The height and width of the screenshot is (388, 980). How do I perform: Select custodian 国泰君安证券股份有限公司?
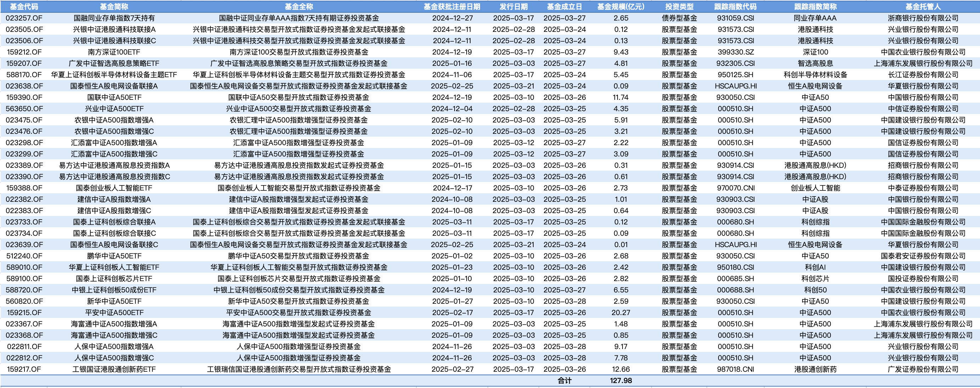point(923,256)
